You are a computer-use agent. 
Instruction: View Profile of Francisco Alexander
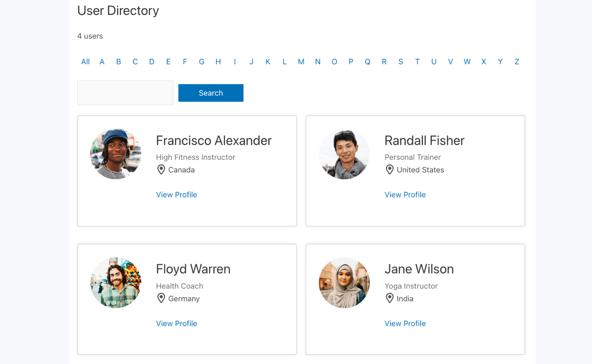177,195
